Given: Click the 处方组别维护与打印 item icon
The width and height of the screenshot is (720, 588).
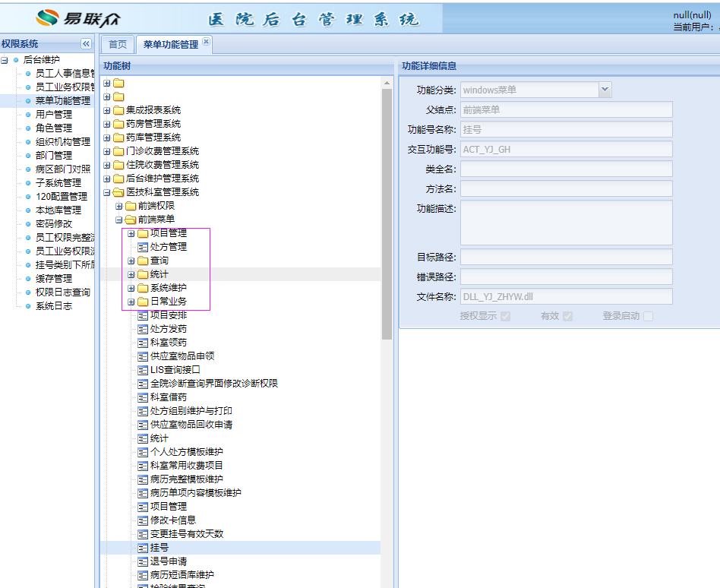Looking at the screenshot, I should [x=143, y=411].
